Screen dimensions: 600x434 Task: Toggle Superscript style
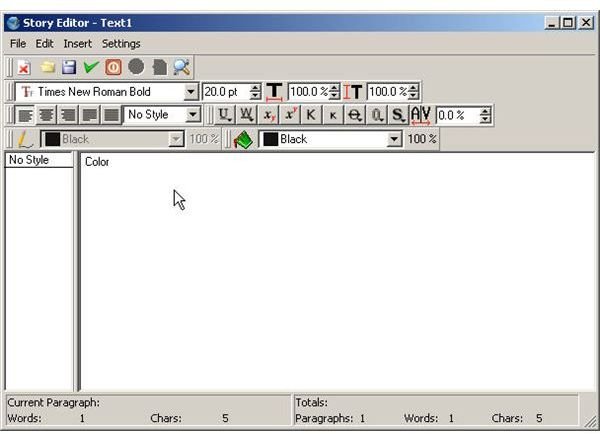[x=290, y=115]
